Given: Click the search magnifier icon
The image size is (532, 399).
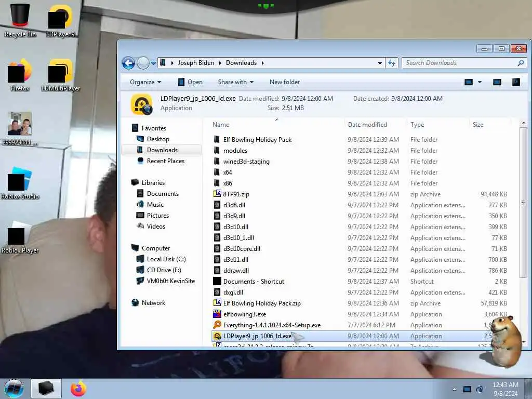Looking at the screenshot, I should (521, 63).
